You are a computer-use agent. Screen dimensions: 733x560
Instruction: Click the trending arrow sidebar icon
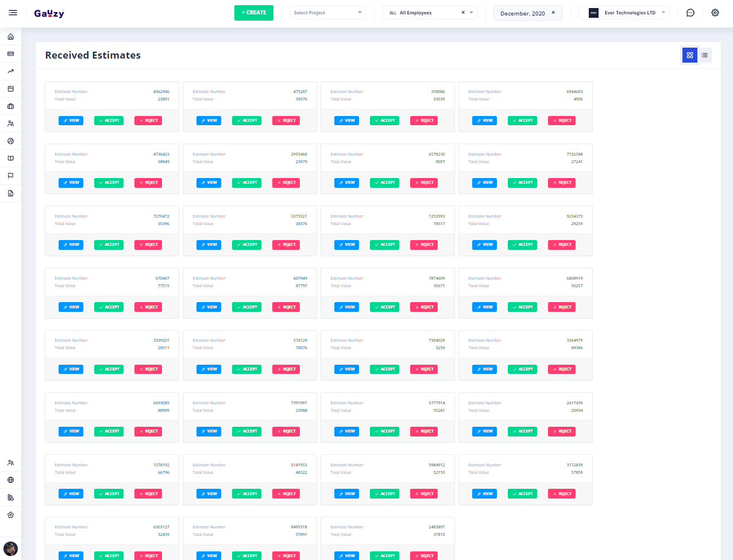[x=10, y=72]
